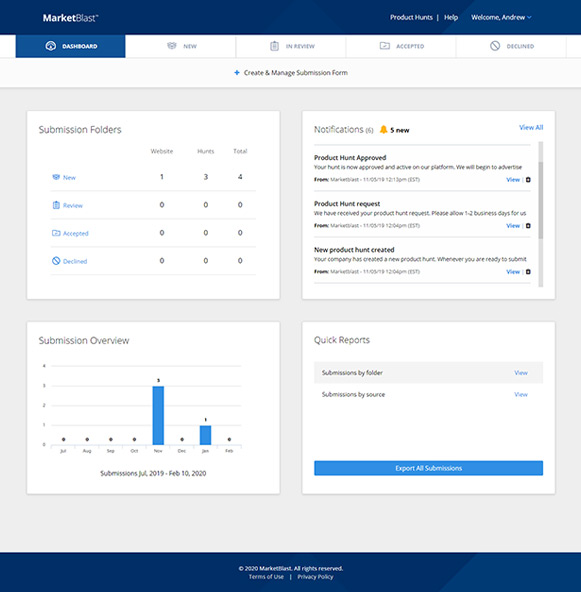Click the New folder inbox icon
This screenshot has height=592, width=581.
click(x=56, y=177)
